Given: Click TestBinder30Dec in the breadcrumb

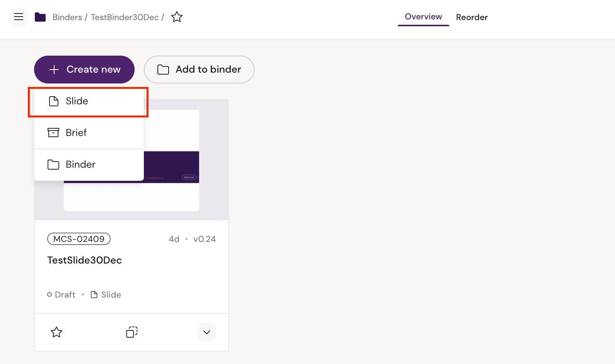Looking at the screenshot, I should [x=125, y=17].
